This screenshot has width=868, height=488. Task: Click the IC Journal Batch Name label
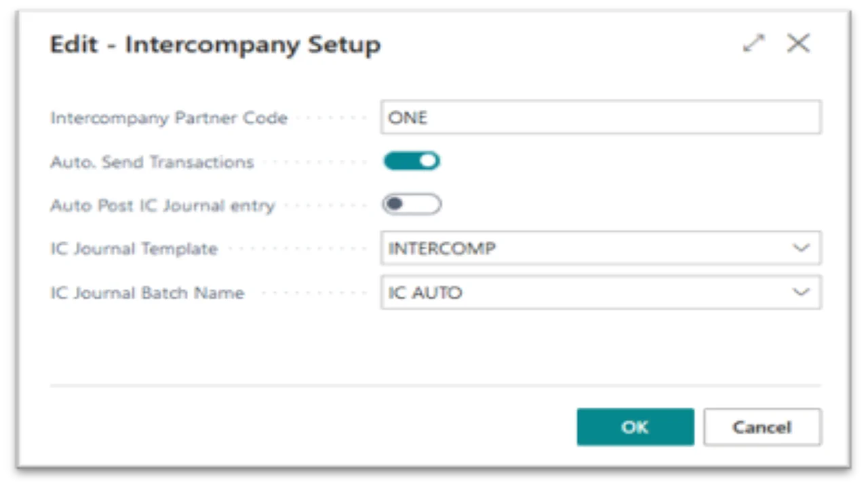[147, 293]
